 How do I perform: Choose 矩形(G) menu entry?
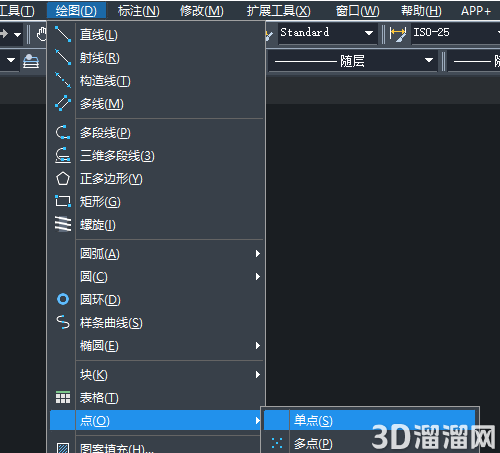coord(157,202)
